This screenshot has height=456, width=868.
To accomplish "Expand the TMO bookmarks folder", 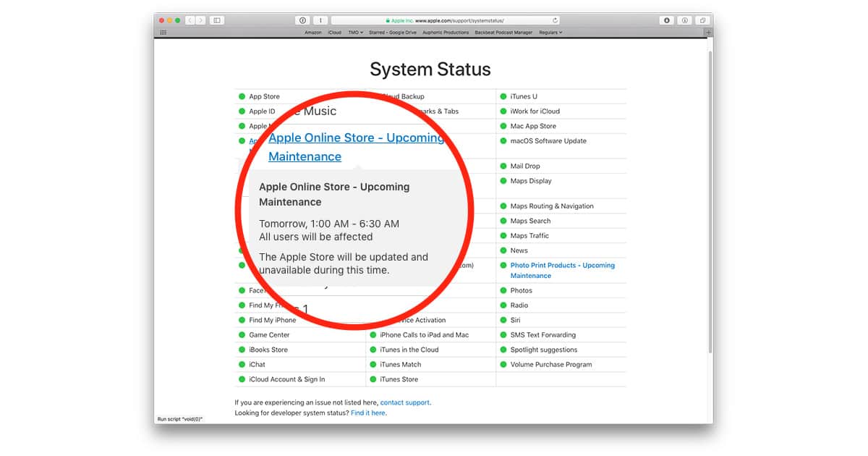I will [356, 33].
